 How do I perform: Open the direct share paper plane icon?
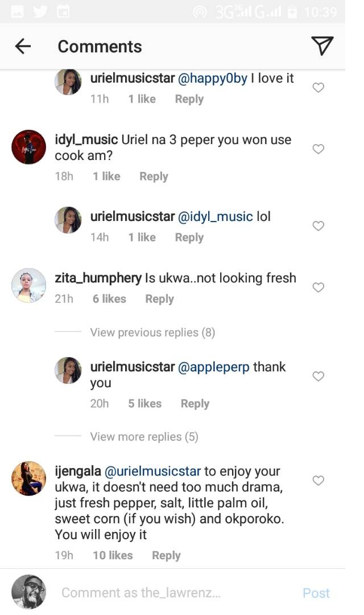[x=322, y=46]
